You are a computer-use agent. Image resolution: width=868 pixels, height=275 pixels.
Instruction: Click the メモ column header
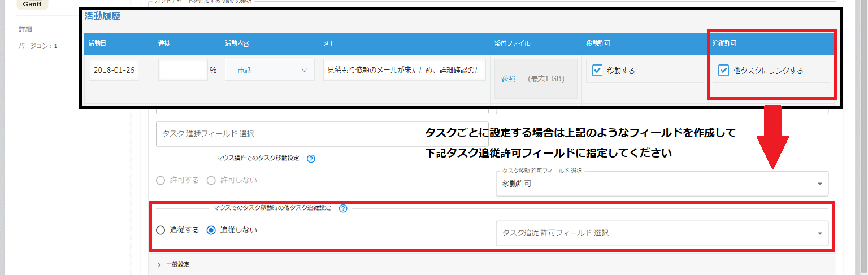point(329,43)
